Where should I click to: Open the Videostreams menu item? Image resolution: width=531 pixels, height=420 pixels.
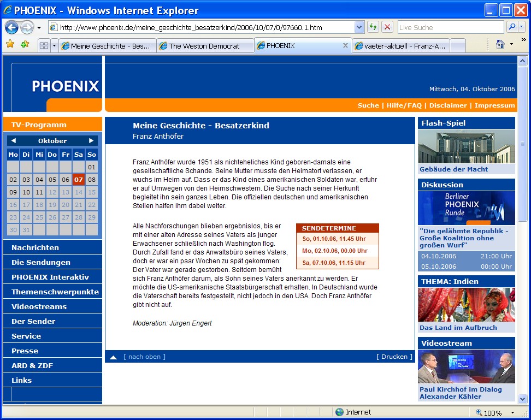coord(52,306)
